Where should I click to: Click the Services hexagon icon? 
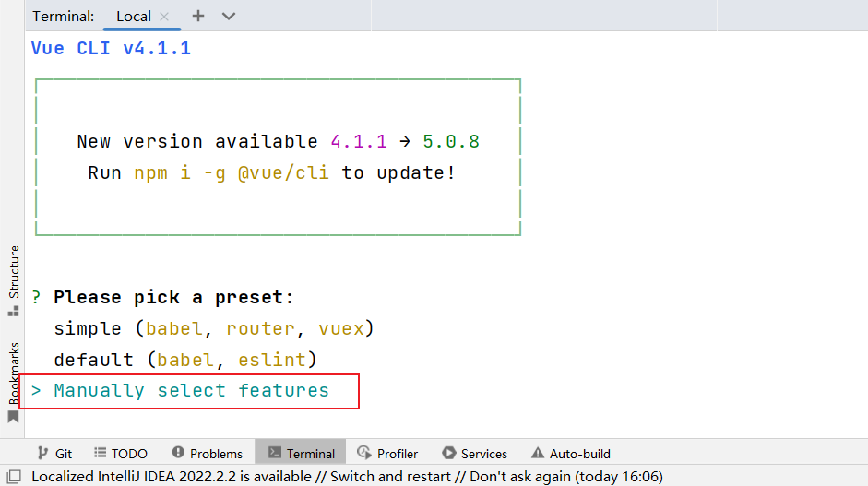448,453
